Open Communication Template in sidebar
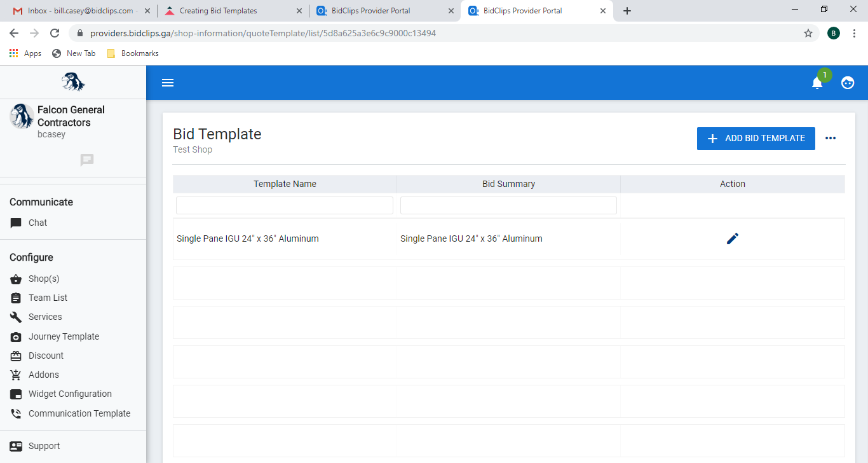This screenshot has width=868, height=463. [79, 414]
